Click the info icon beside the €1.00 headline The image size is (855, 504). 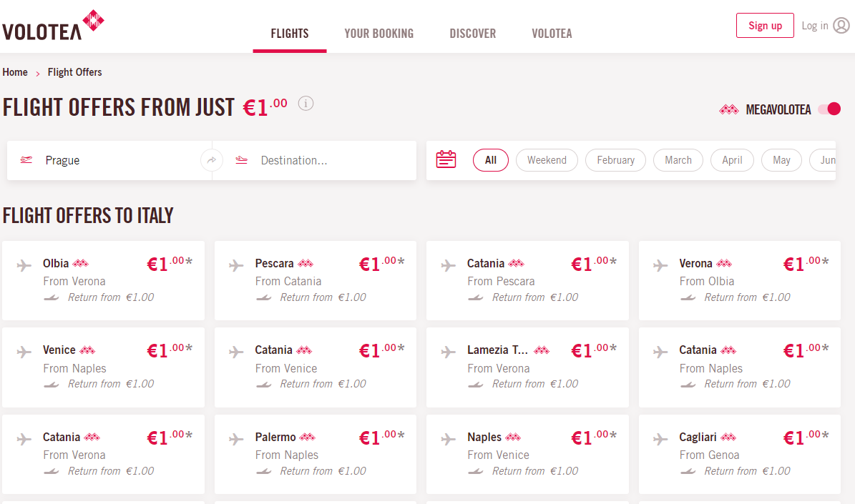click(306, 104)
